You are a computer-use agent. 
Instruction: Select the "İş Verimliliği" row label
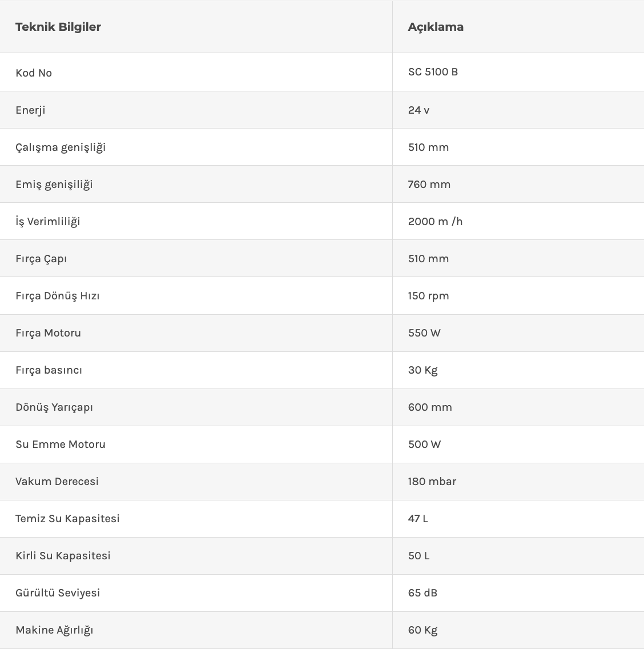click(x=48, y=222)
